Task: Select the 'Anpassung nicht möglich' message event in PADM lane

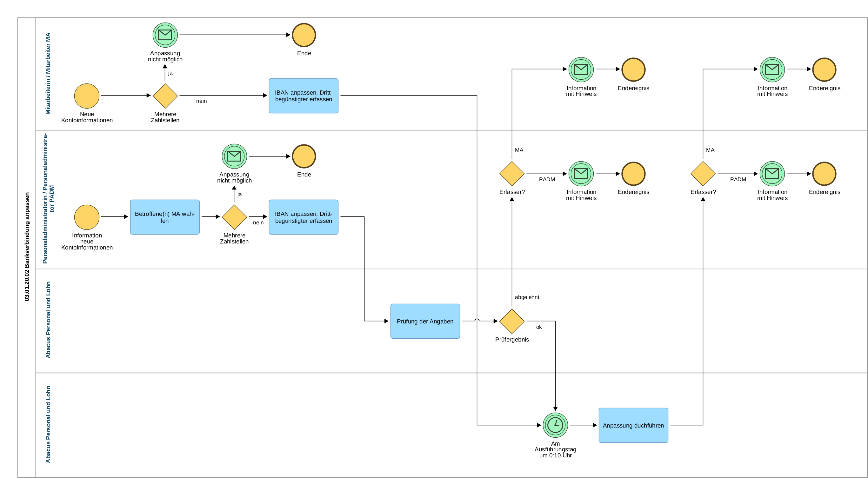Action: pyautogui.click(x=234, y=156)
